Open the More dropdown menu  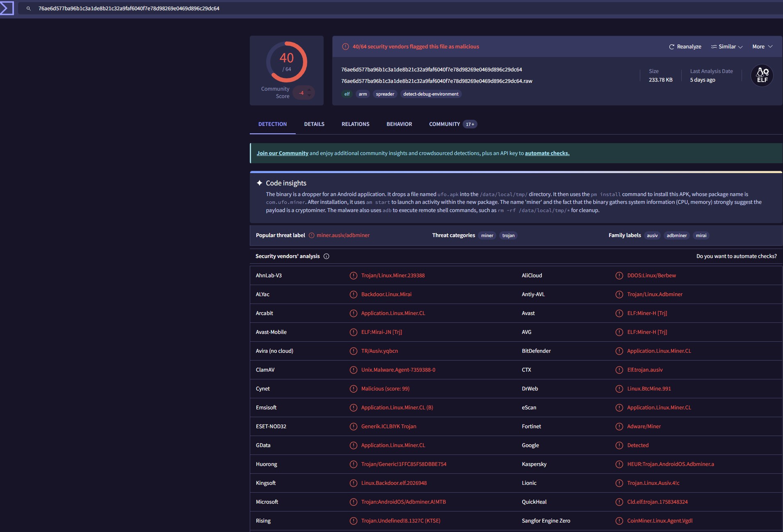click(x=762, y=47)
